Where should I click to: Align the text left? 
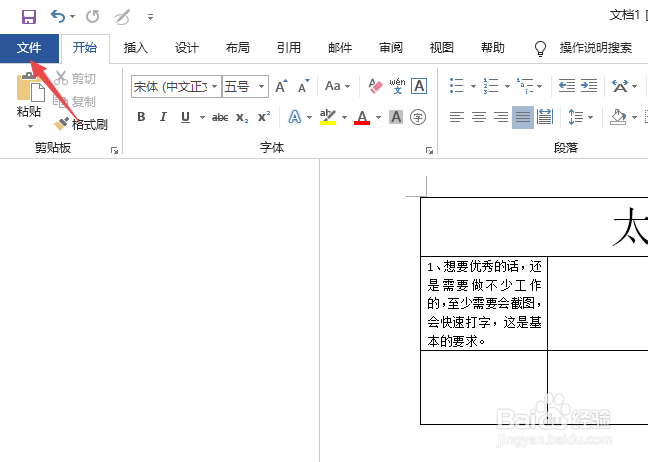457,117
